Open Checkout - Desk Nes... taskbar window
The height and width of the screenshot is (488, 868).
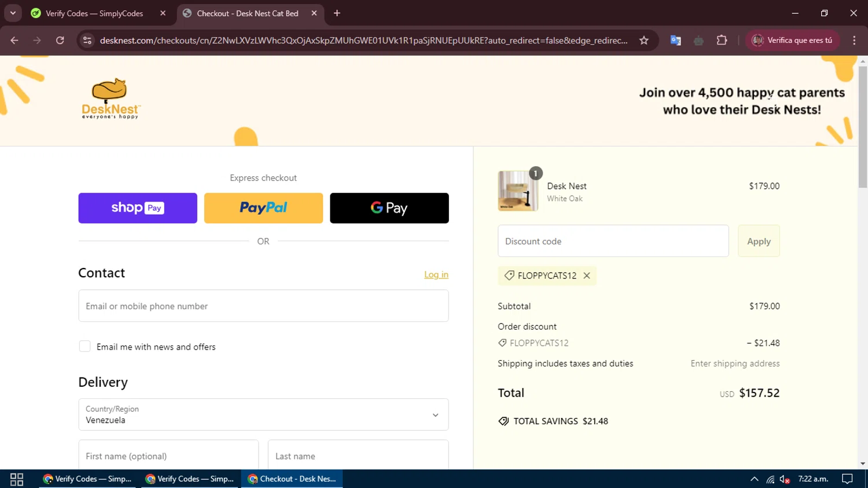pyautogui.click(x=292, y=479)
